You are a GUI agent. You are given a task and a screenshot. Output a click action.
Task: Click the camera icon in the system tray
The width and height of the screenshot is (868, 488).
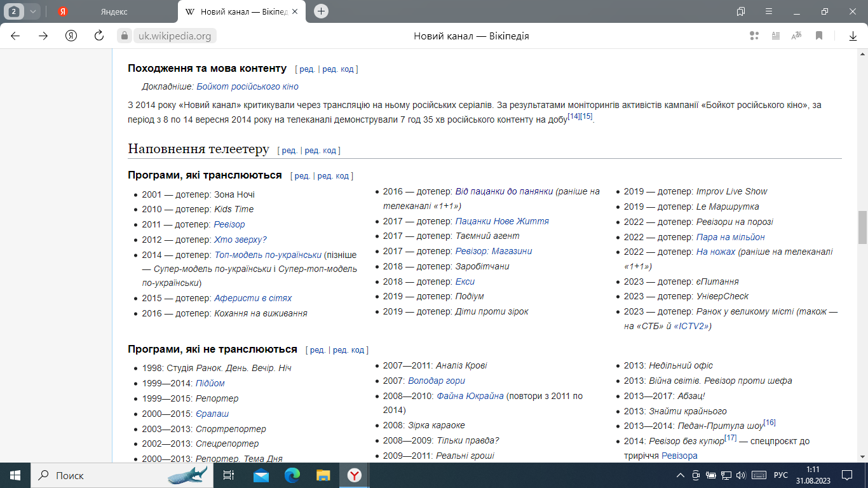click(x=696, y=475)
